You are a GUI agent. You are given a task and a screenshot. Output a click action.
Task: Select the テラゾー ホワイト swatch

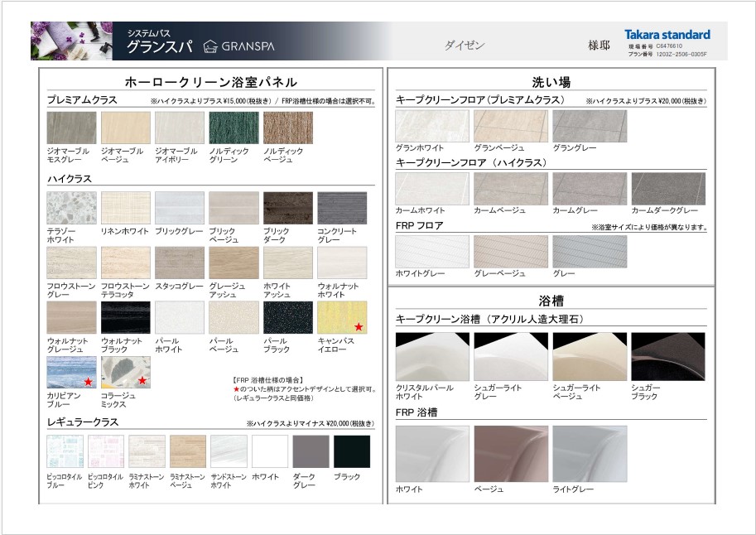coord(71,208)
